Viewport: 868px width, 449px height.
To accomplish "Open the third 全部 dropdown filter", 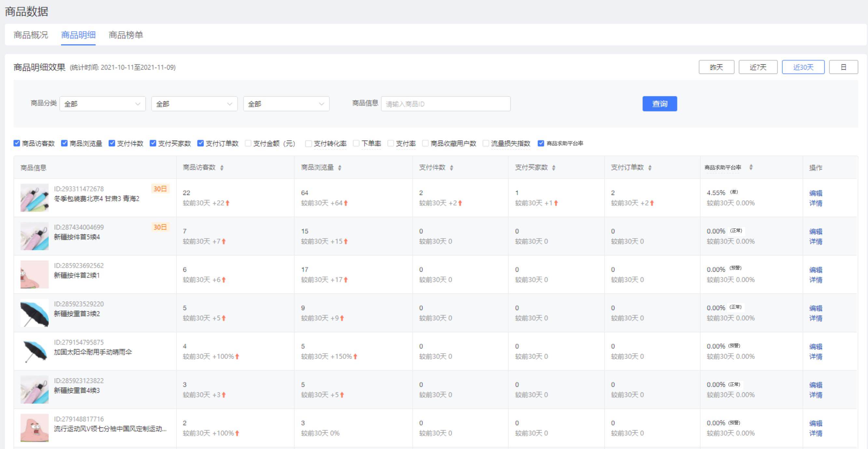I will 286,104.
